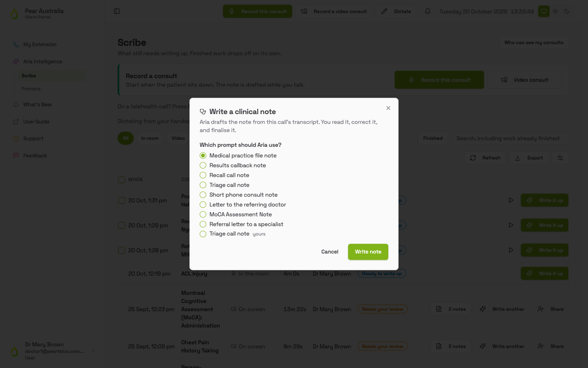Go to Prompts sidebar item
Viewport: 588px width, 368px height.
click(31, 89)
